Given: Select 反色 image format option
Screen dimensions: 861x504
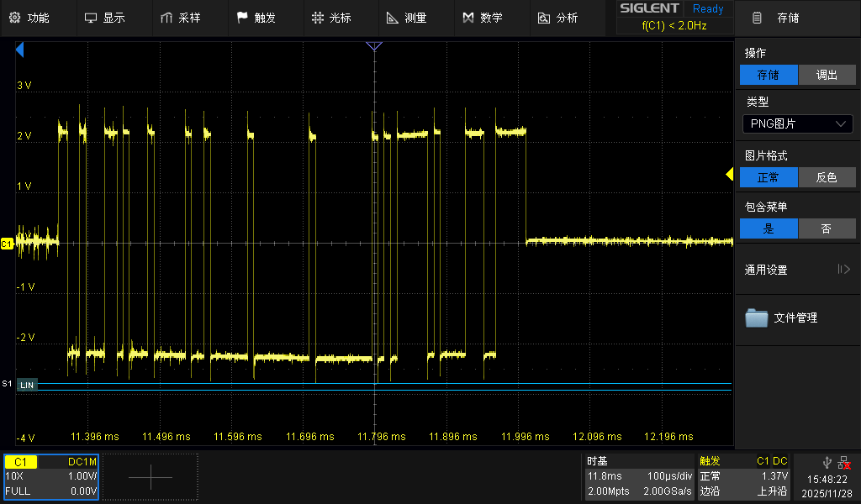Looking at the screenshot, I should (826, 178).
